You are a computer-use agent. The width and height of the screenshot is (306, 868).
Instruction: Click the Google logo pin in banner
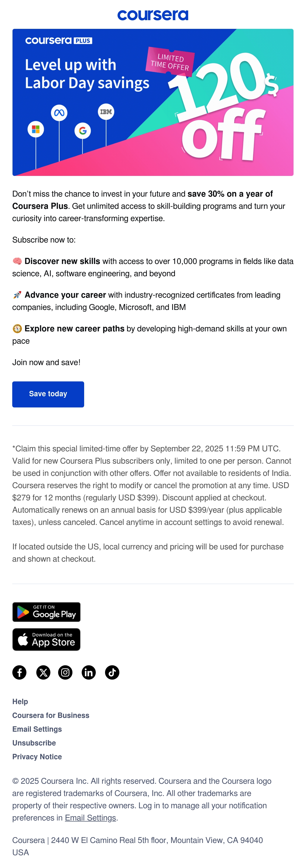tap(82, 130)
